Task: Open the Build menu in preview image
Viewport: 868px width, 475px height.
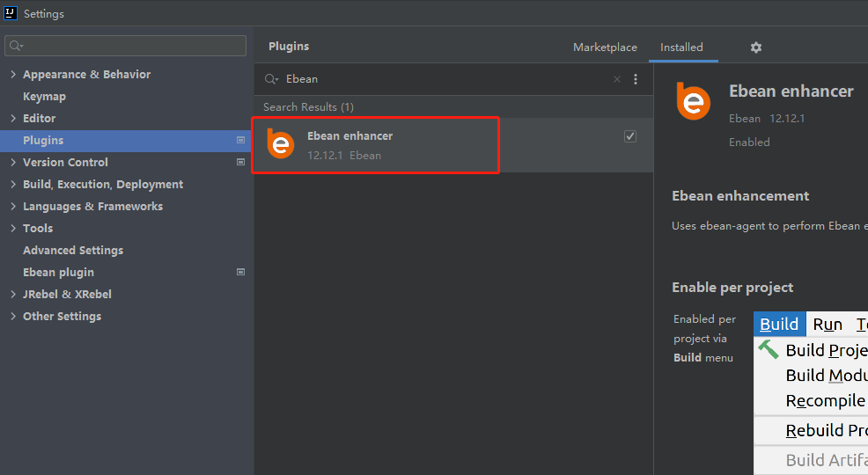Action: 779,324
